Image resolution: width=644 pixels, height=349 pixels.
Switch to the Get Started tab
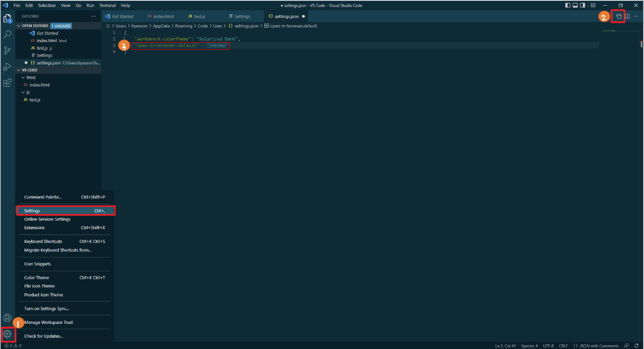(x=122, y=16)
